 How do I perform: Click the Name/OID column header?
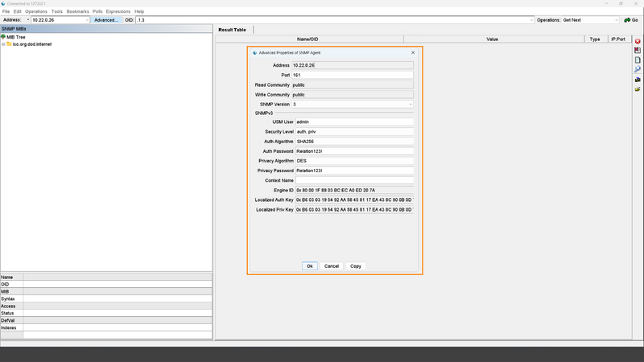coord(310,39)
